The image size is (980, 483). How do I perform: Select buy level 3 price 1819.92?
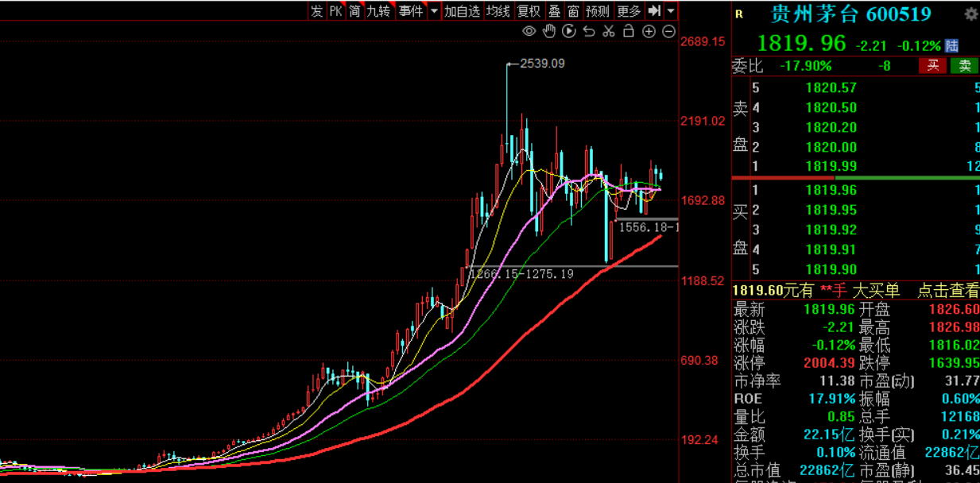831,230
